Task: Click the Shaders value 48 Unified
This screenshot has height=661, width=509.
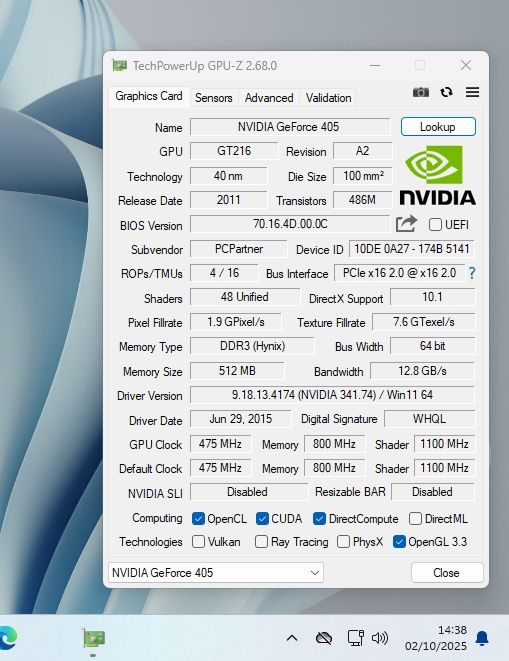Action: click(245, 297)
